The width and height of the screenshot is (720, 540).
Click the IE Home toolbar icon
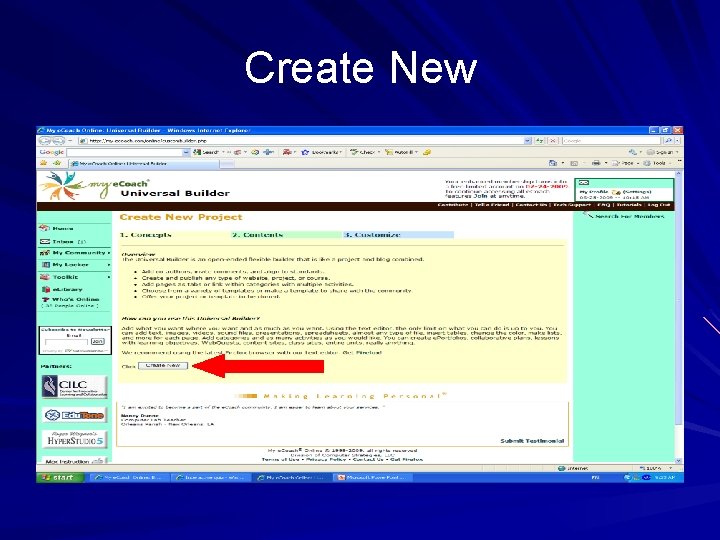point(553,163)
